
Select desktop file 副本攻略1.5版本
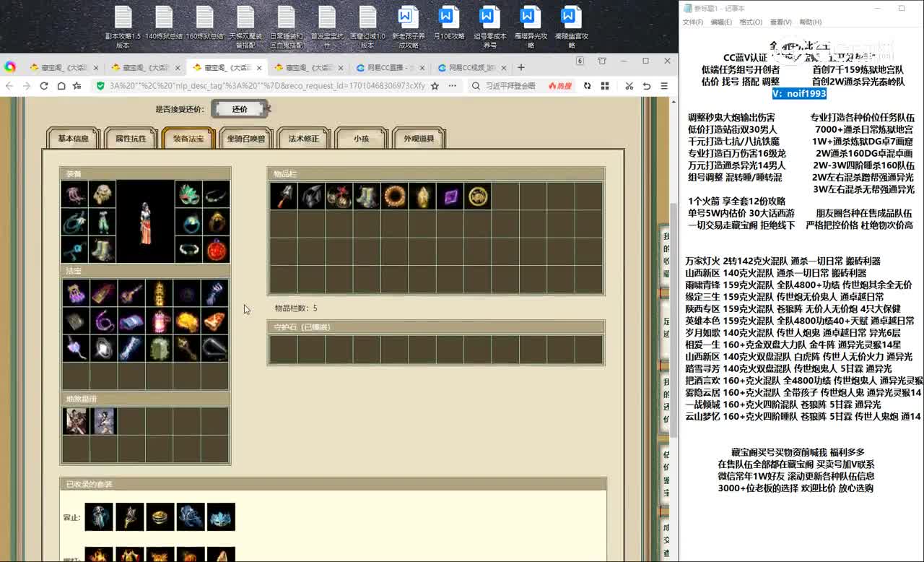coord(123,27)
